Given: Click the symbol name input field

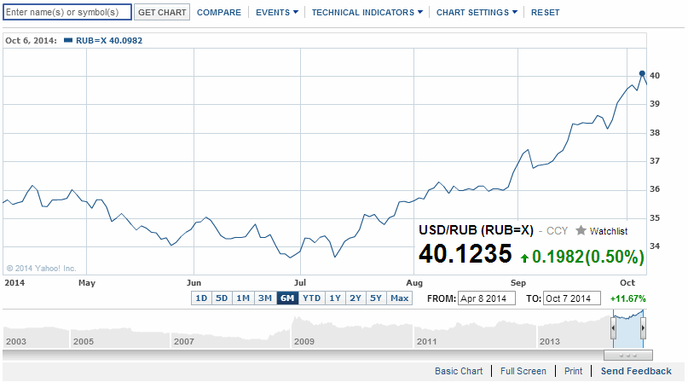Looking at the screenshot, I should [67, 12].
